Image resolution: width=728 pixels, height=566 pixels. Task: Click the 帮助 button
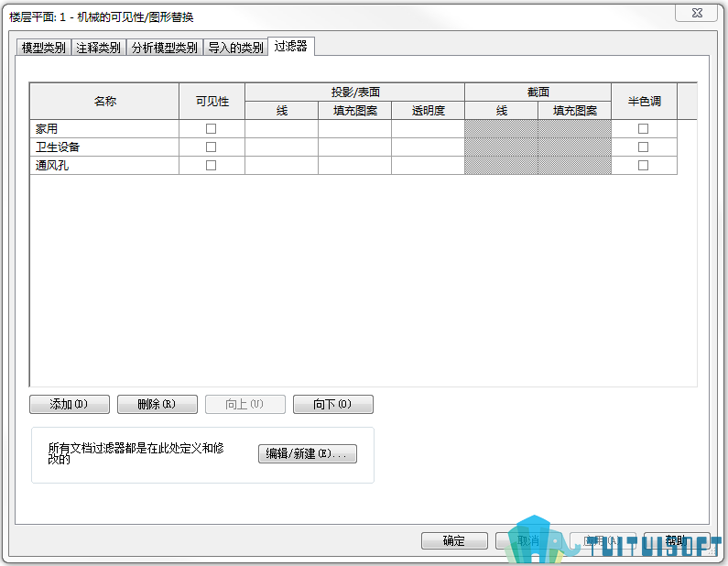point(677,540)
